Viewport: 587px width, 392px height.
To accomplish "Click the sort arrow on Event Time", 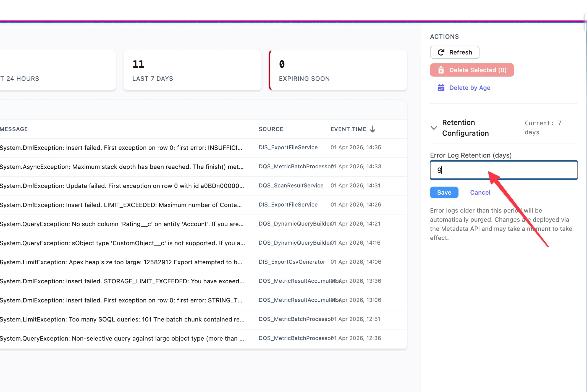I will tap(373, 129).
